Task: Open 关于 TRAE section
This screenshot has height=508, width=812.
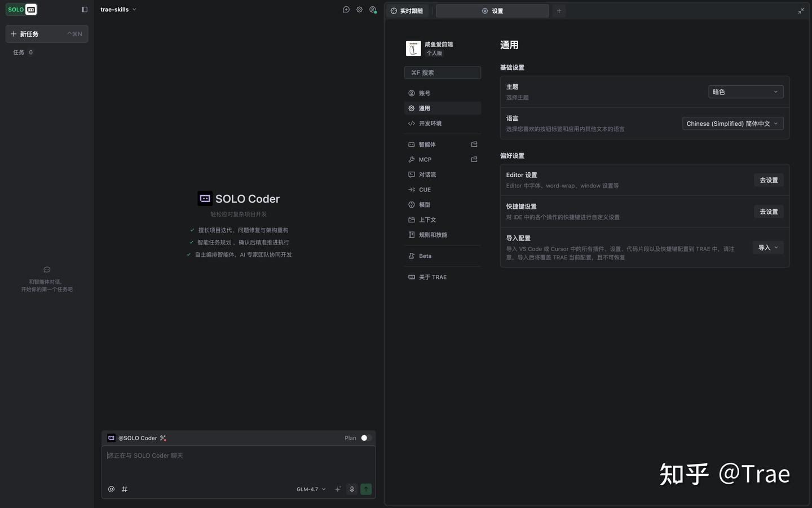Action: [x=443, y=277]
